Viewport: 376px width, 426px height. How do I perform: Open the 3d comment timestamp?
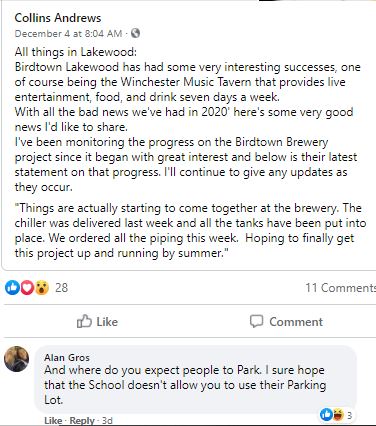(107, 421)
